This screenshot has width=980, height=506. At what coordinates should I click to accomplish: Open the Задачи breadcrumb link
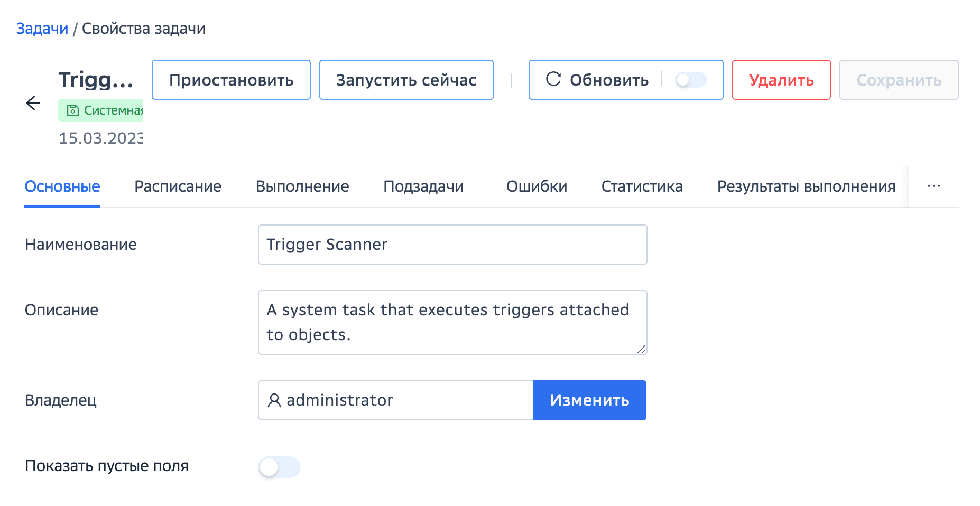(42, 29)
